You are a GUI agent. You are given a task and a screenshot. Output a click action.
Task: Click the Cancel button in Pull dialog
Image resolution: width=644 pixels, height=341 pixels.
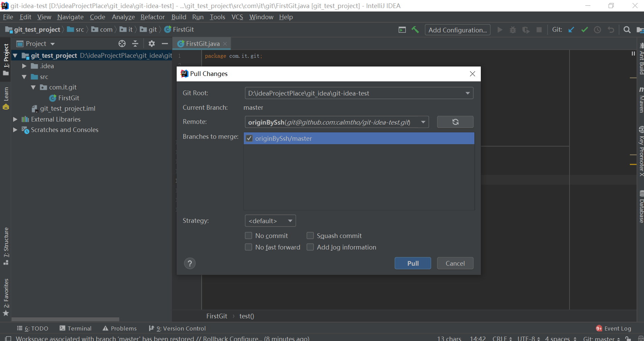tap(455, 263)
